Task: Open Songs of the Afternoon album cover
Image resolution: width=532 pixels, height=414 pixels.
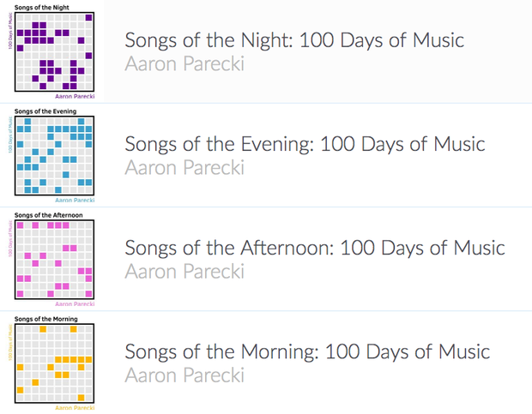Action: point(51,259)
